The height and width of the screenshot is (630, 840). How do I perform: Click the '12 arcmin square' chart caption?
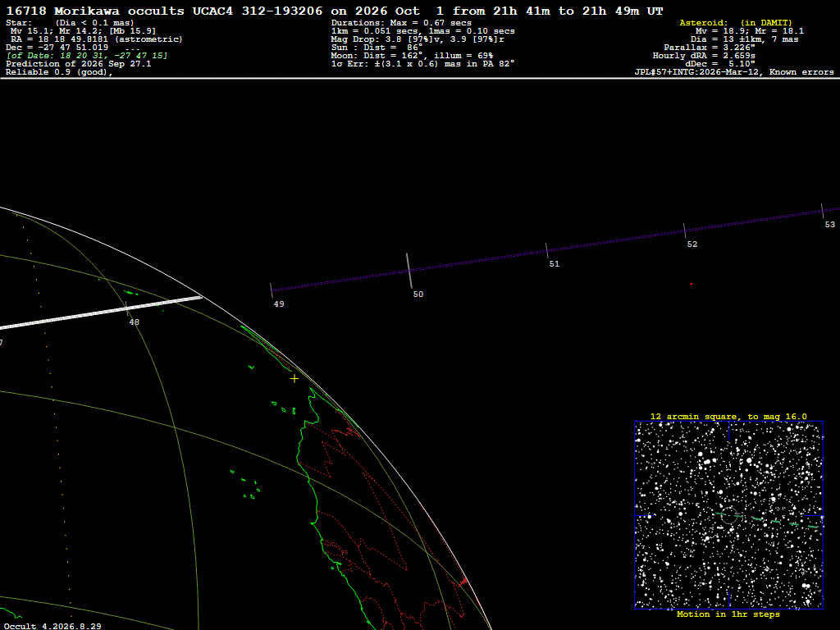pos(728,416)
